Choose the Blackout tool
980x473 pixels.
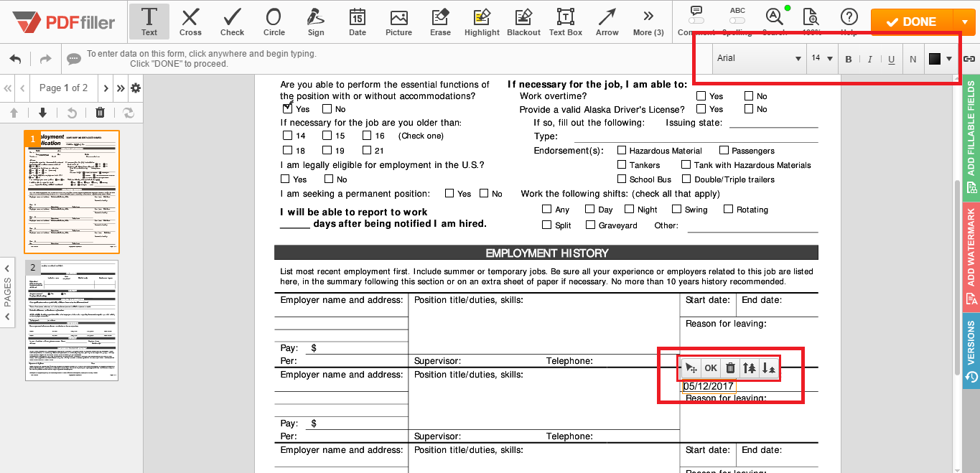click(523, 22)
